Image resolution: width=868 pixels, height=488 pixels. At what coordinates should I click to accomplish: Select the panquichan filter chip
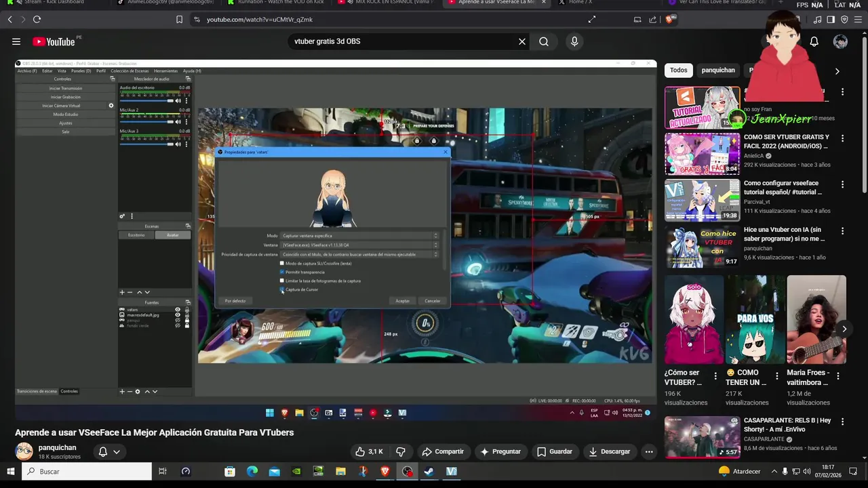point(718,70)
